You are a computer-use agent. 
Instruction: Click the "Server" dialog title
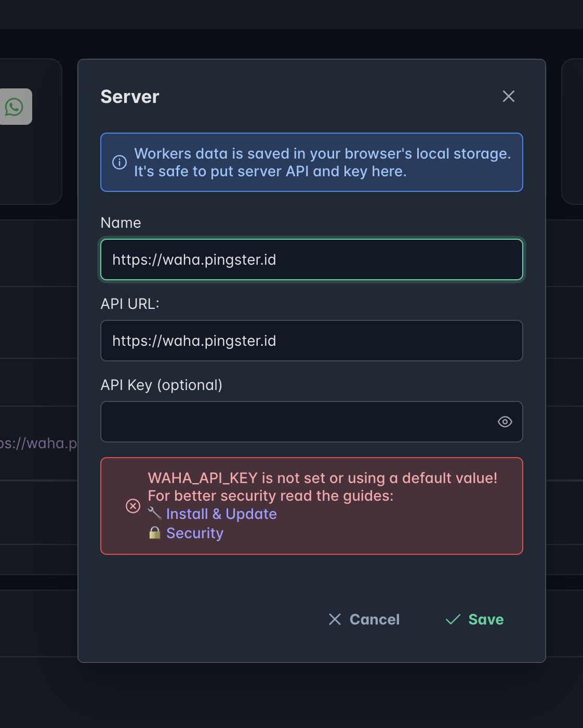pos(130,97)
